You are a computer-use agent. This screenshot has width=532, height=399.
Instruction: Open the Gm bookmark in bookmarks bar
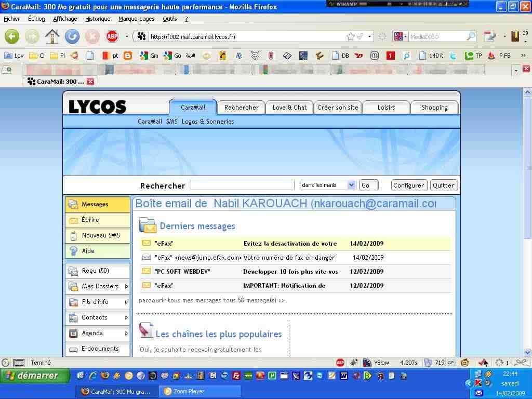[x=149, y=55]
